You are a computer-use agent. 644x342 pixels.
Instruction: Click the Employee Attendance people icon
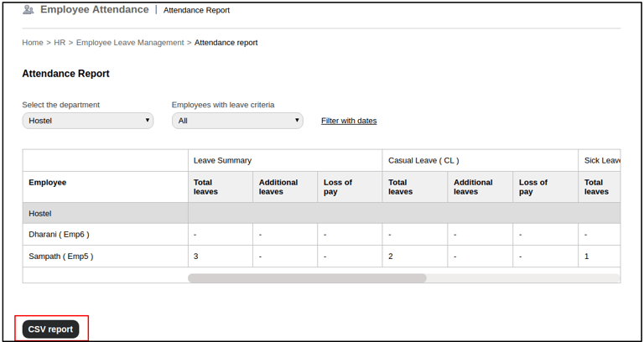tap(29, 10)
